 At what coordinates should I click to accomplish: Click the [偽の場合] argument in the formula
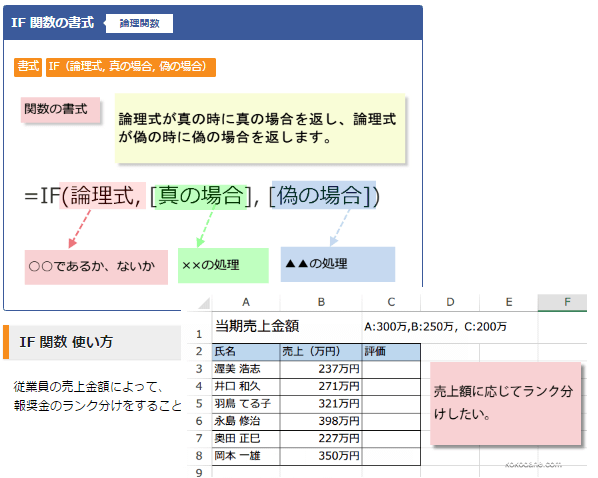(324, 195)
